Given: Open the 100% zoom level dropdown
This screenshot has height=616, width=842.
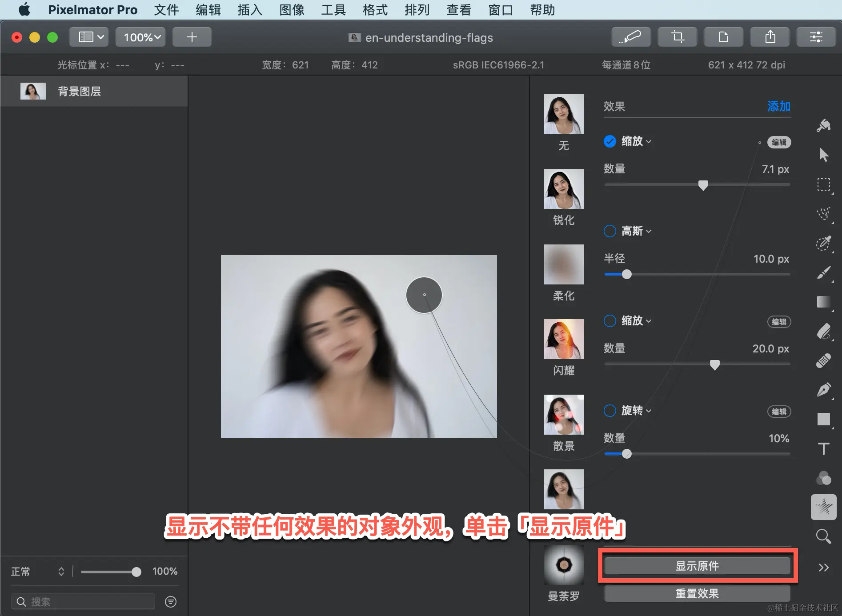Looking at the screenshot, I should [141, 37].
